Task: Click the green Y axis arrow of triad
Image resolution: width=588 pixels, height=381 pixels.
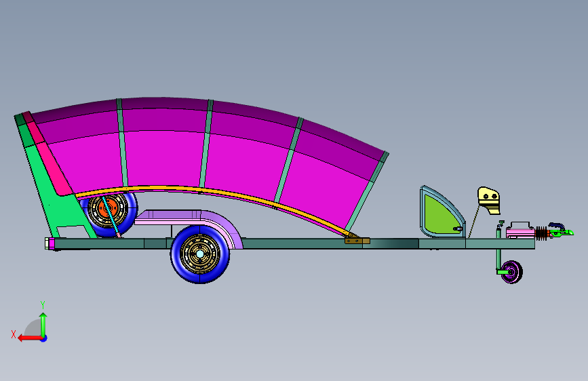Action: click(x=43, y=323)
